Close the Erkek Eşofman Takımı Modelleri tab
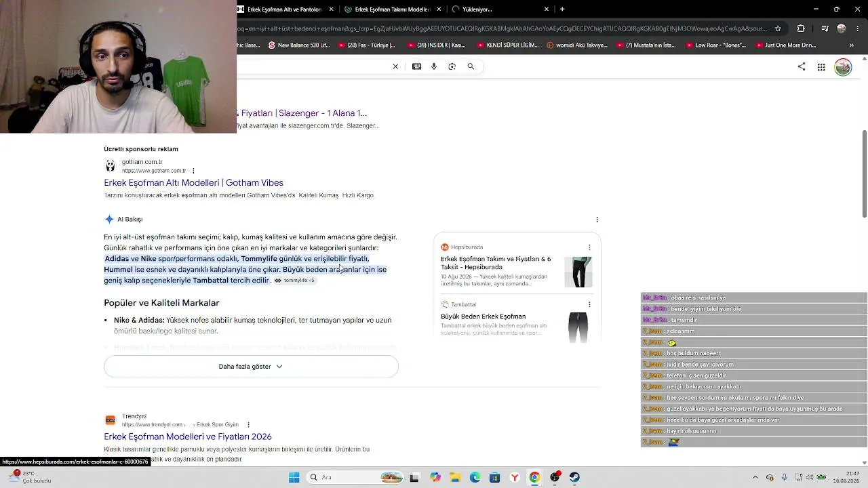This screenshot has width=868, height=488. click(439, 9)
